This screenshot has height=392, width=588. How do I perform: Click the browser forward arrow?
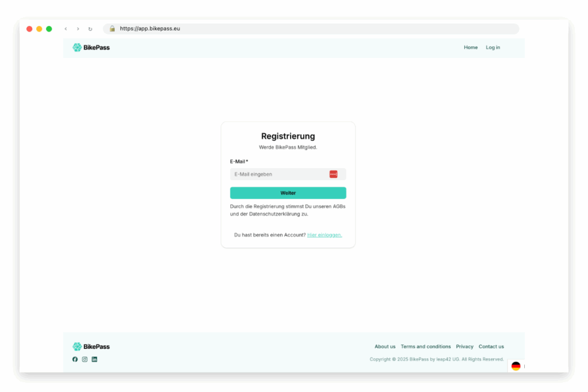[78, 29]
